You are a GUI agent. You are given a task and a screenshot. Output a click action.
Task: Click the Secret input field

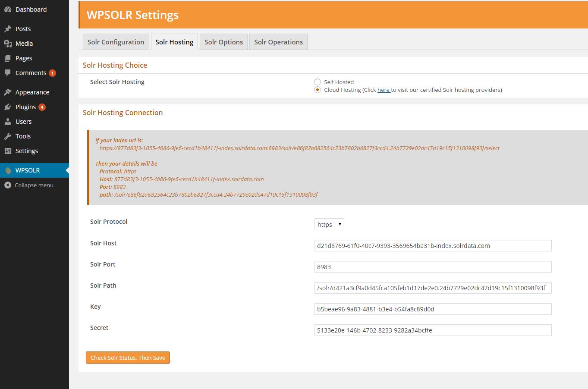(x=433, y=330)
